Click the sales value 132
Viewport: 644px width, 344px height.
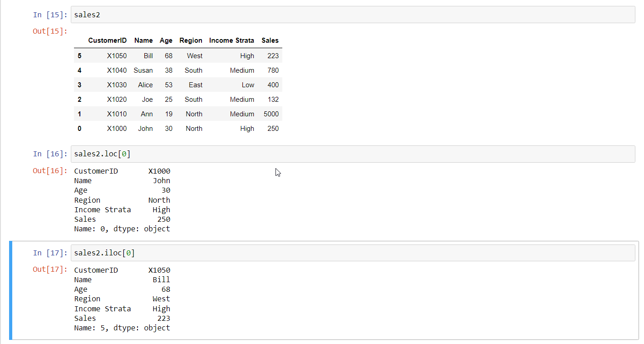point(273,100)
